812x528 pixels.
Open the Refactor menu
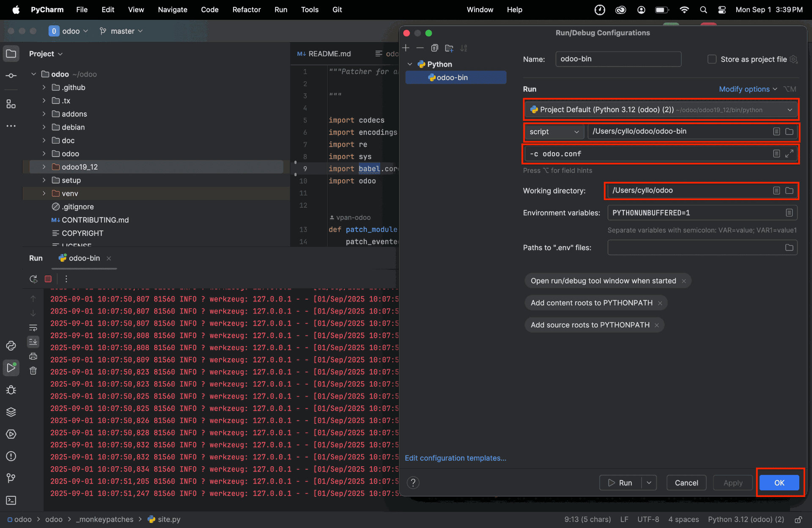coord(246,9)
